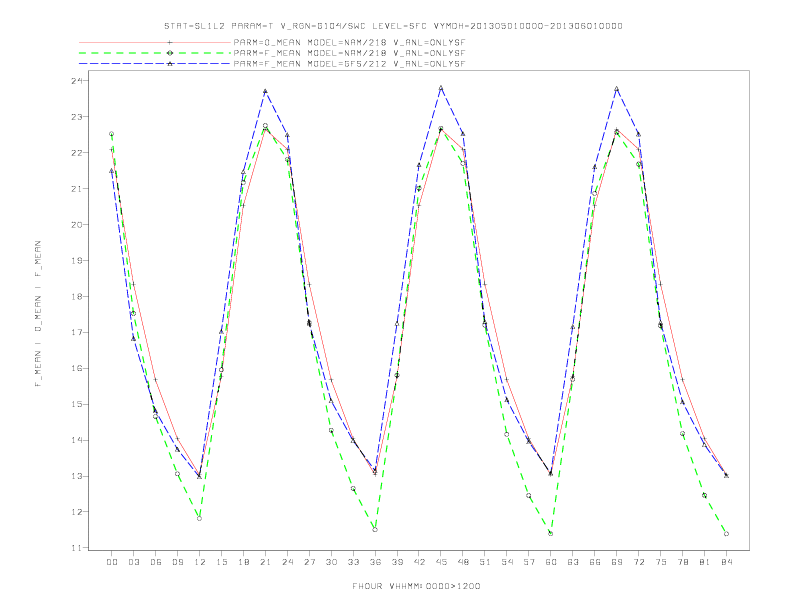
Task: Click the green circle minimum at hour 12
Action: pyautogui.click(x=200, y=519)
